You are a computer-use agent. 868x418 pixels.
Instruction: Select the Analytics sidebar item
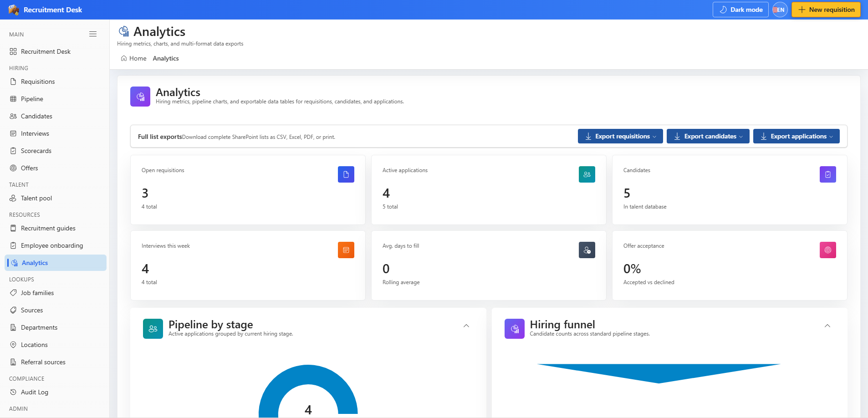click(x=56, y=263)
